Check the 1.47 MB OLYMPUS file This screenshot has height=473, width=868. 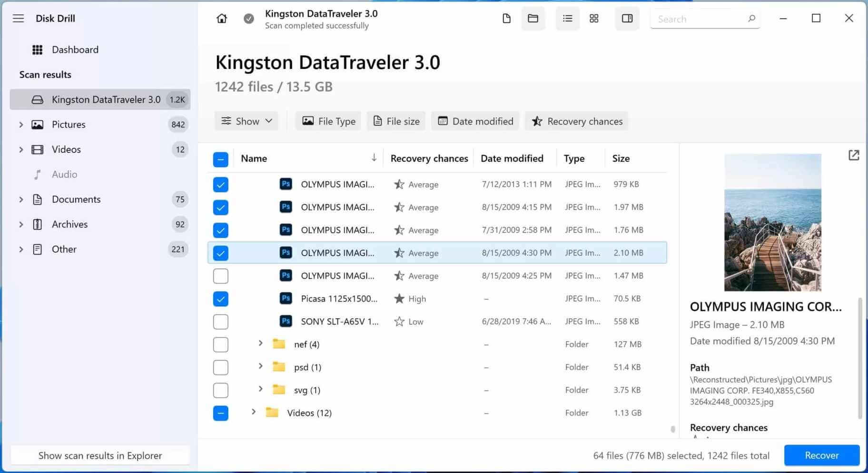click(x=221, y=276)
